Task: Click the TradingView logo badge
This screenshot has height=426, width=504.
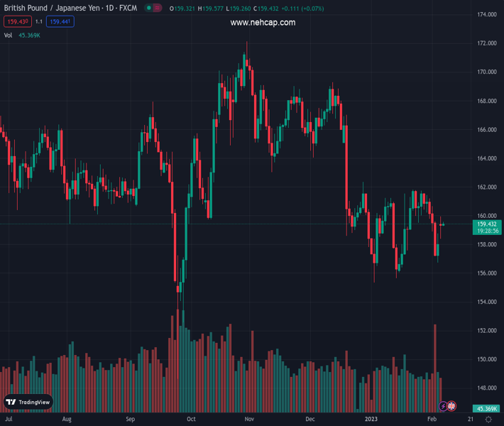Action: [28, 402]
